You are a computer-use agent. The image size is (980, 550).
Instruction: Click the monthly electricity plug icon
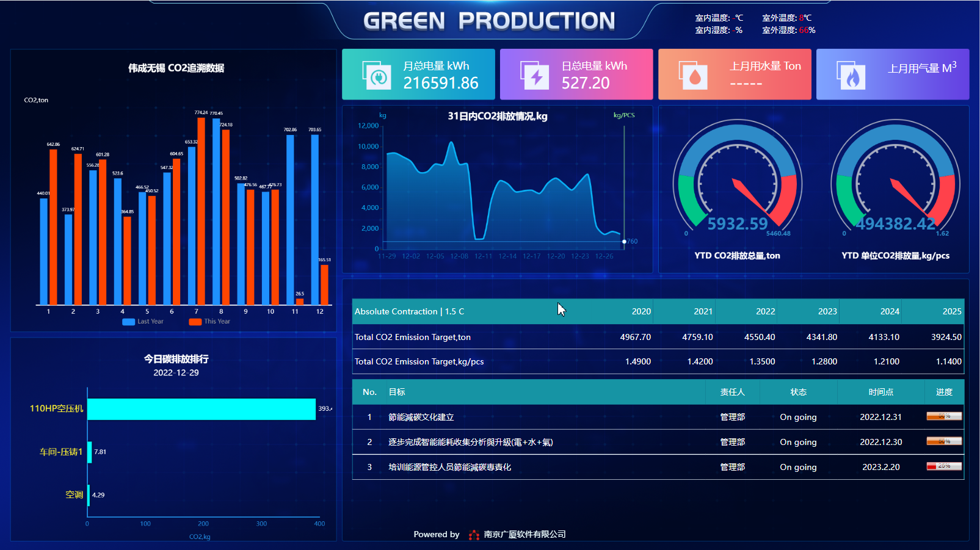tap(377, 76)
